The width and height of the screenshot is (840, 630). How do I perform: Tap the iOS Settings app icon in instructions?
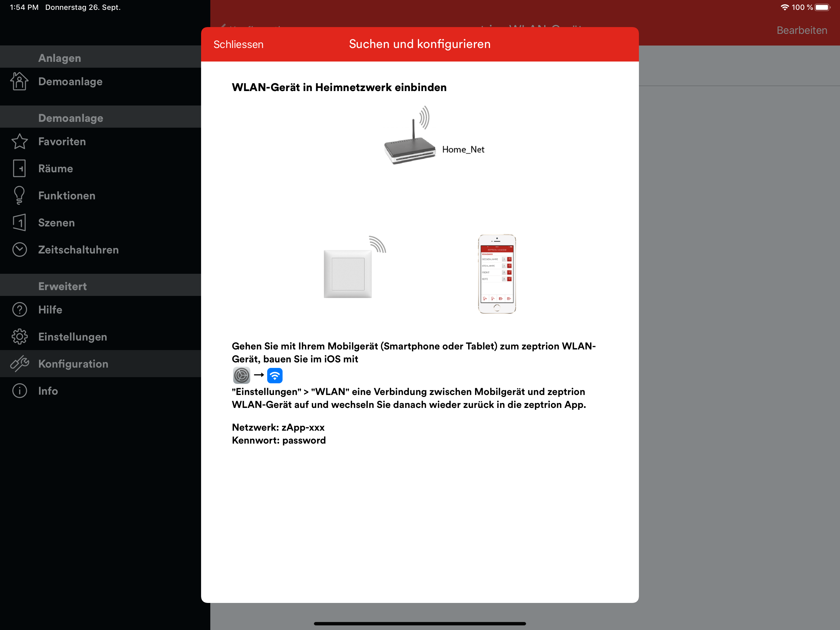click(241, 375)
